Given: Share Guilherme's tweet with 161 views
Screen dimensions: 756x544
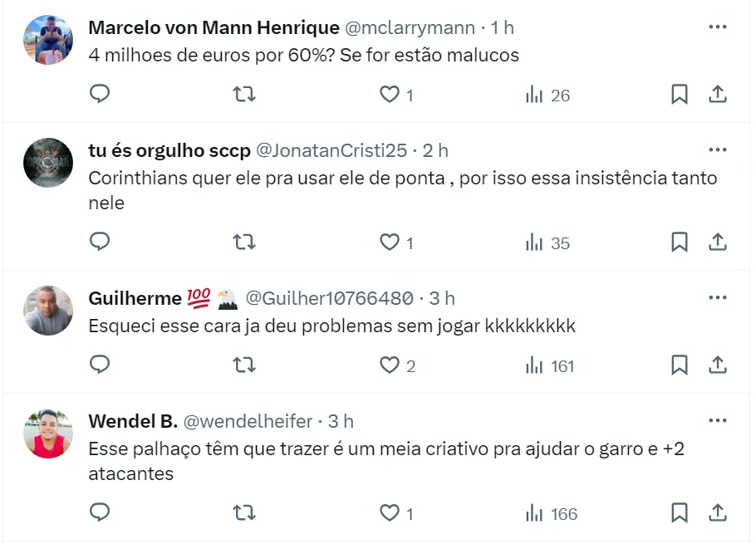Looking at the screenshot, I should (718, 365).
